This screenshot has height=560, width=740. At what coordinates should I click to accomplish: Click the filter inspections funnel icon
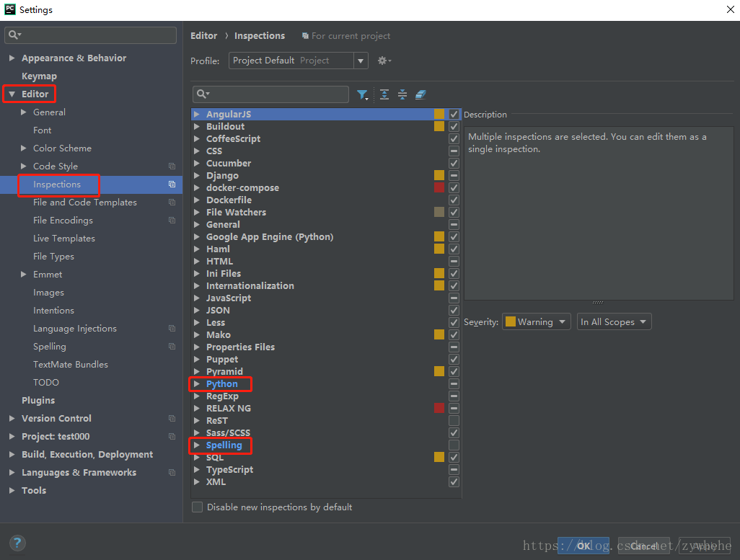[362, 95]
